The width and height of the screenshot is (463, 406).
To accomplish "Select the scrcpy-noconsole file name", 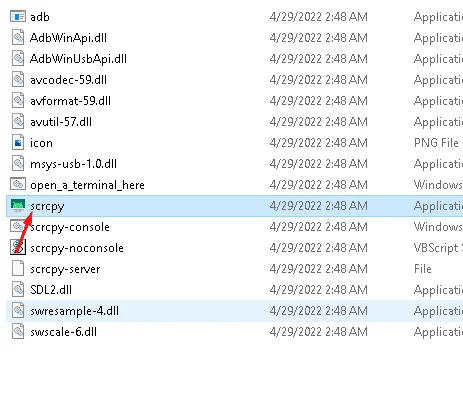I will coord(77,248).
